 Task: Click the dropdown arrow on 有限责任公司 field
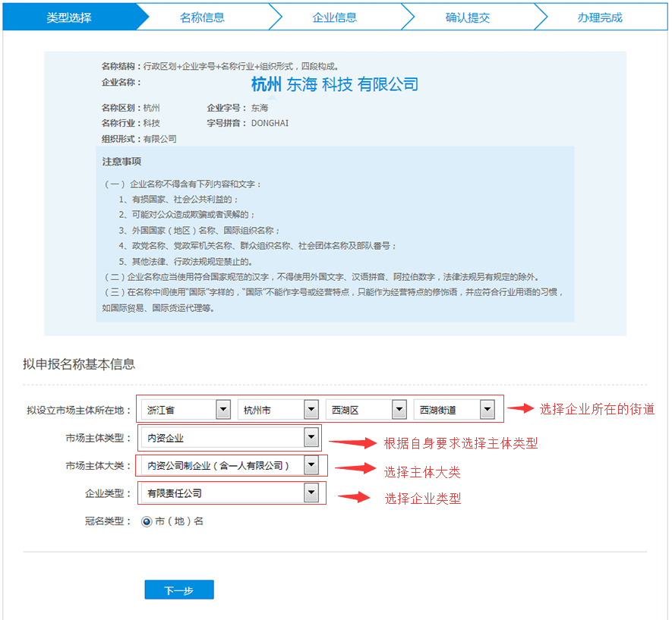[311, 493]
